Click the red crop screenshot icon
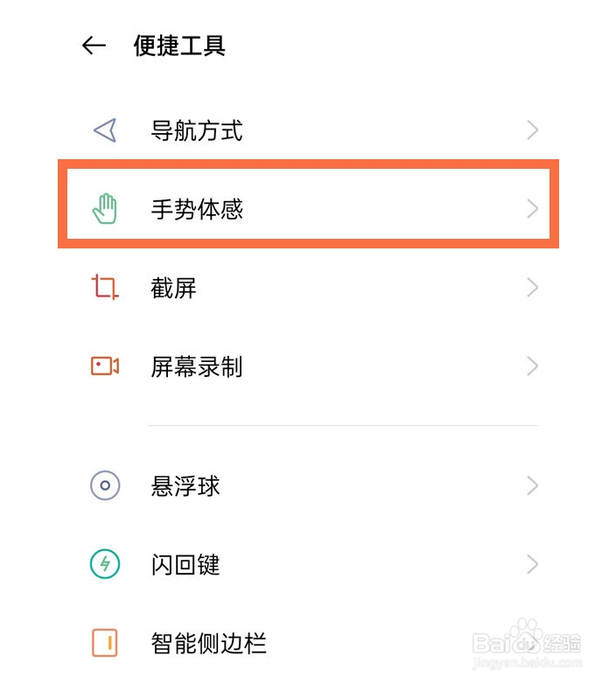Image resolution: width=616 pixels, height=684 pixels. tap(105, 287)
